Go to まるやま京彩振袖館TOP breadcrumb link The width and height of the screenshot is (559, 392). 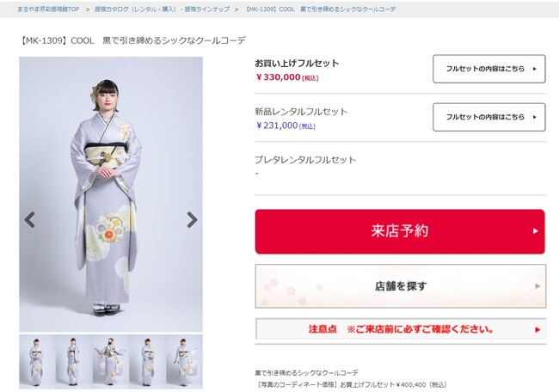(48, 9)
